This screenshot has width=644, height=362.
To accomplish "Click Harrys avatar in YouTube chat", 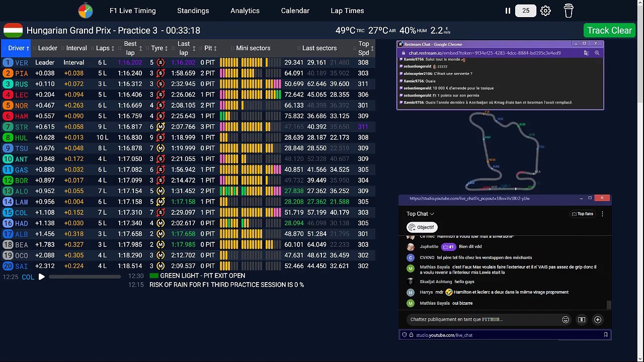I will pos(411,292).
